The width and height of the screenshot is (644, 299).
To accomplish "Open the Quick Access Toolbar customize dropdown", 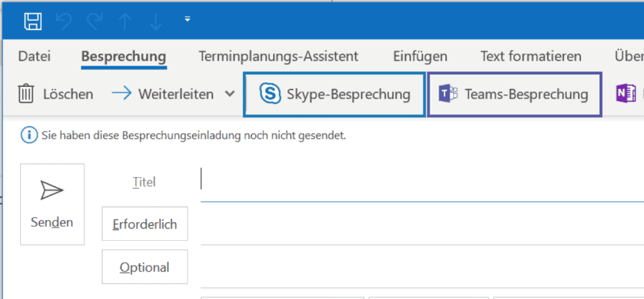I will pos(188,19).
